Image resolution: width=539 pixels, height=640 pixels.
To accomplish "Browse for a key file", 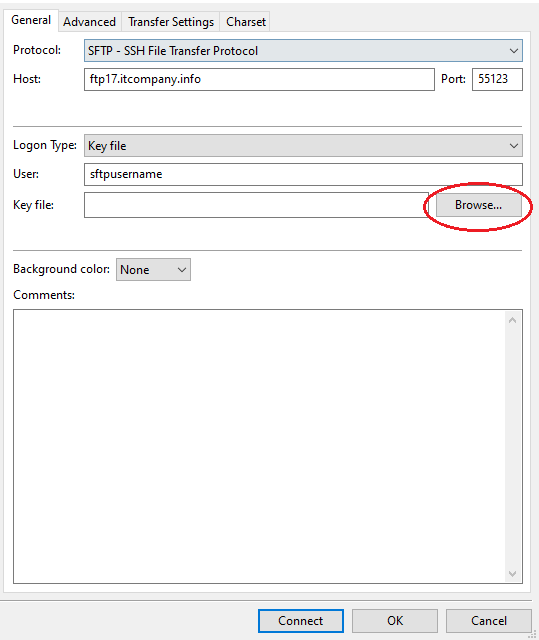I will pos(479,205).
